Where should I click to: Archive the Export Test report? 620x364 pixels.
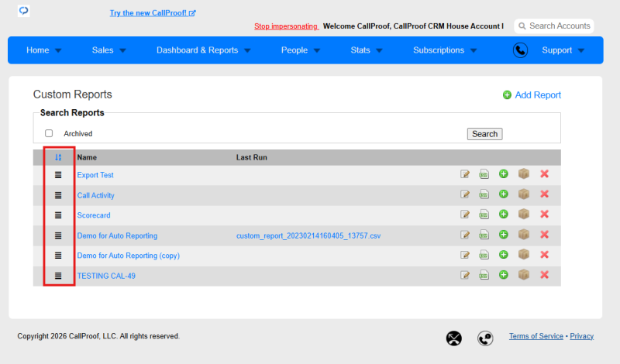(x=524, y=173)
